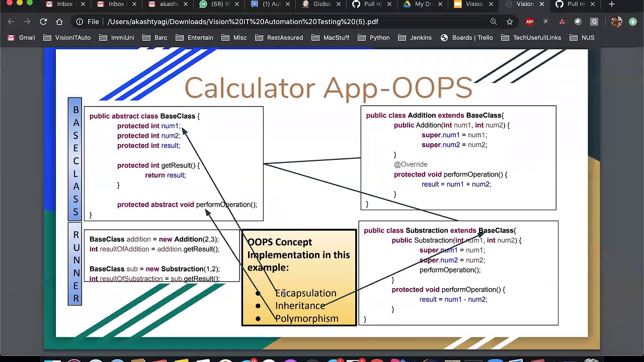This screenshot has height=362, width=644.
Task: Click the browser forward arrow
Action: 27,22
